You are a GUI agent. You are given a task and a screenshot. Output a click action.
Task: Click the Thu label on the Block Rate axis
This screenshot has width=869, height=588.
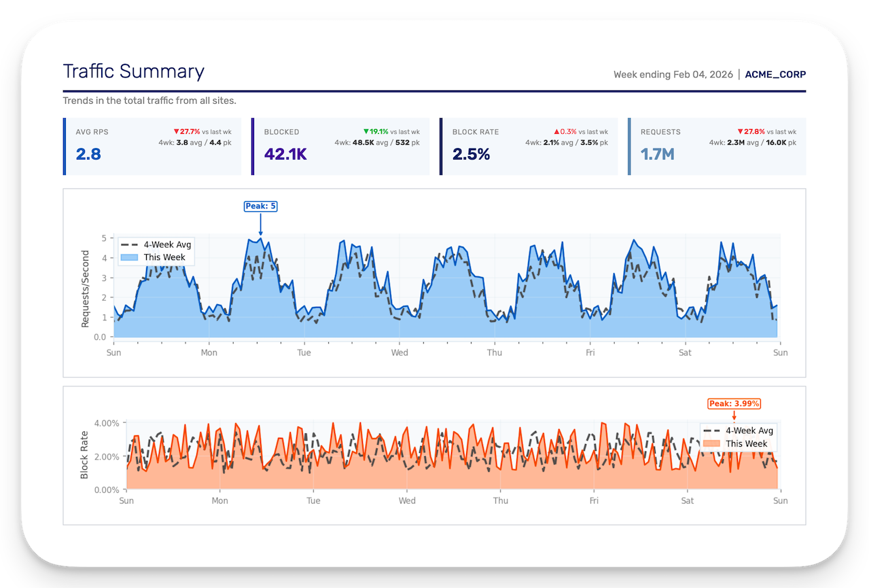(500, 500)
